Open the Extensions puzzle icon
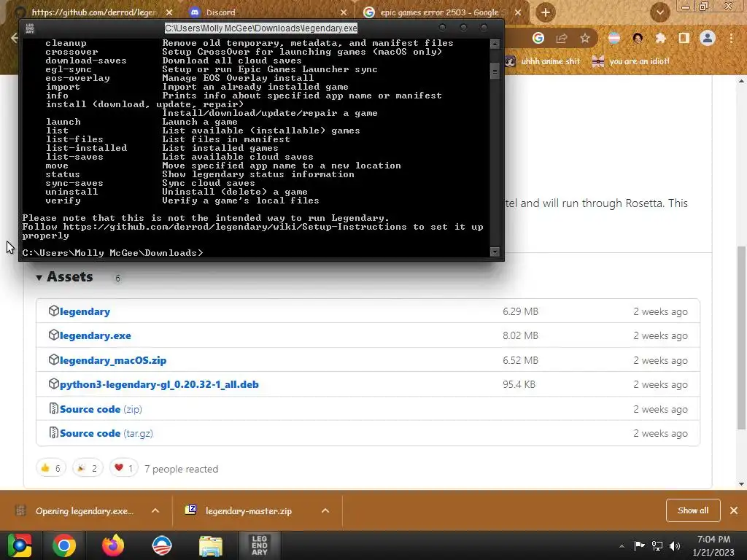The width and height of the screenshot is (747, 560). point(660,38)
